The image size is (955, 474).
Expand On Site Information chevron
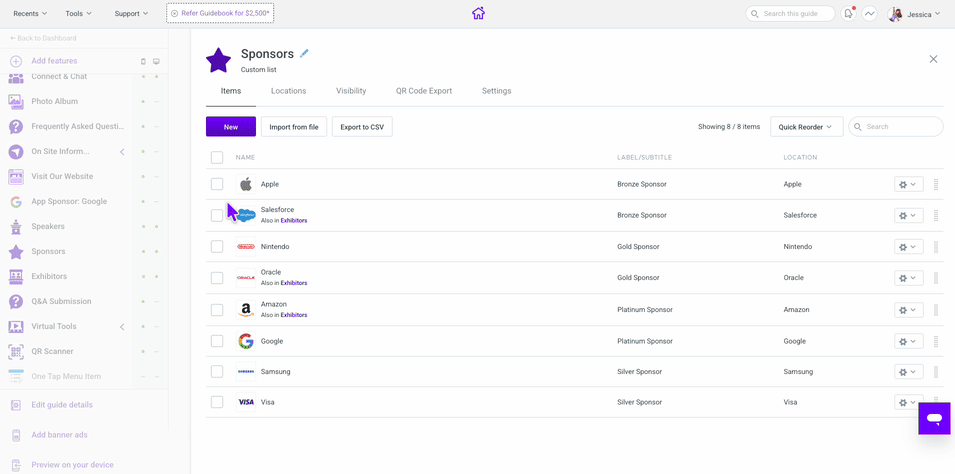pos(122,152)
